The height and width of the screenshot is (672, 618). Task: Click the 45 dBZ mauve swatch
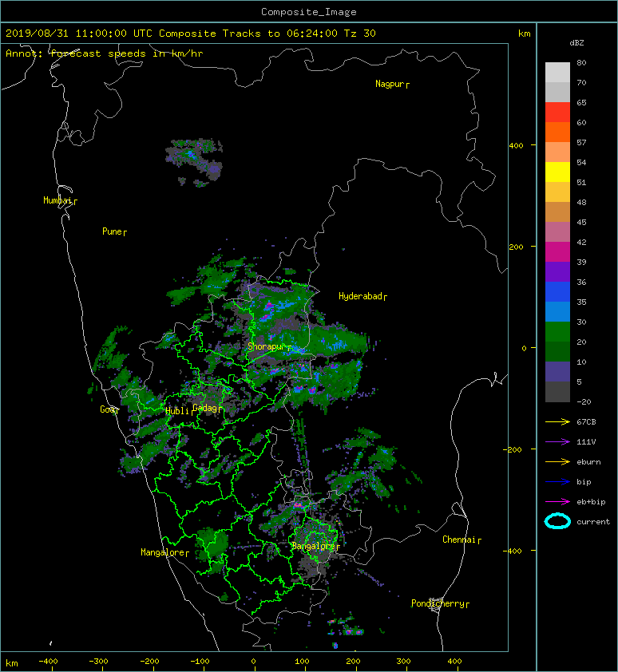[557, 232]
